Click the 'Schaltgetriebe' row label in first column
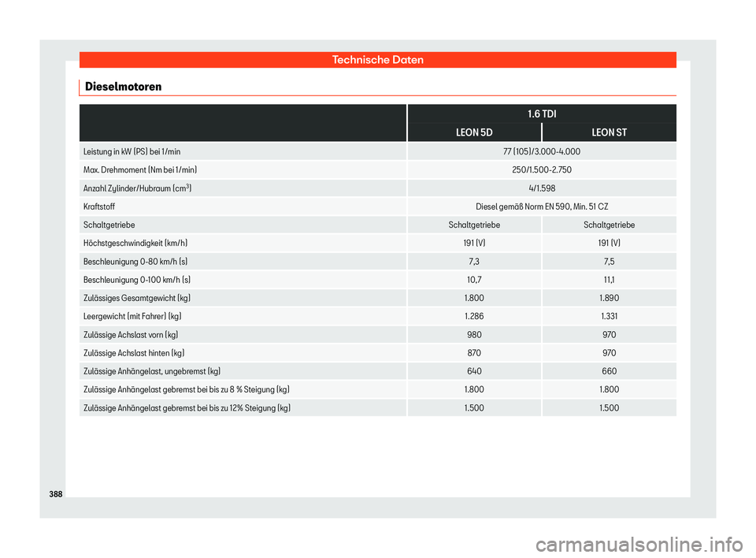This screenshot has height=558, width=756. 109,225
